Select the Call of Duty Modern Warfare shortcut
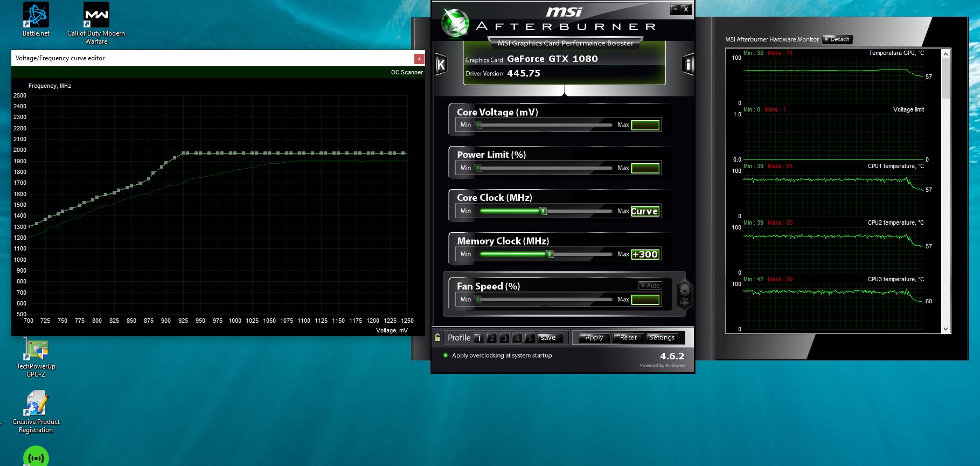Viewport: 980px width, 466px height. pyautogui.click(x=96, y=23)
